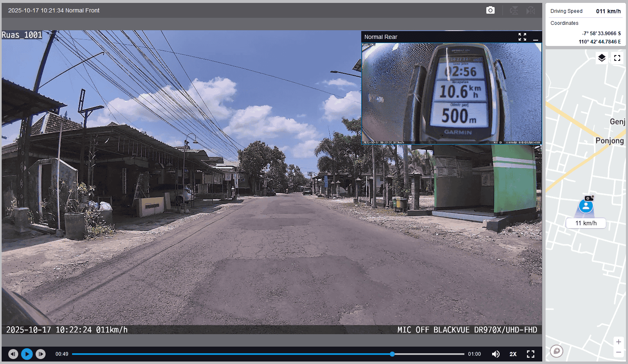Zoom out on the map
The height and width of the screenshot is (364, 628).
click(618, 352)
